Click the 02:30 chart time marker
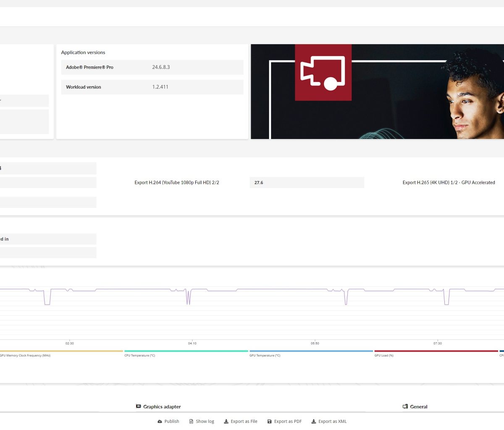Screen dimensions: 504x430 pyautogui.click(x=69, y=343)
